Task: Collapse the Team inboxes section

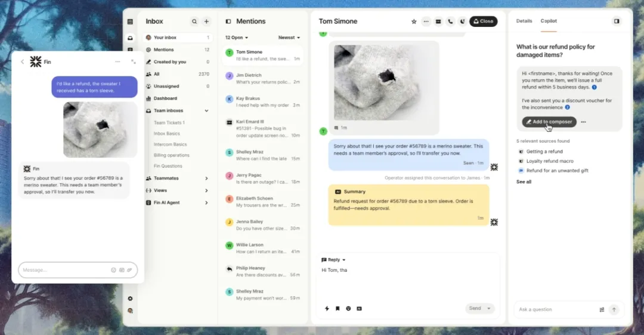Action: (206, 110)
